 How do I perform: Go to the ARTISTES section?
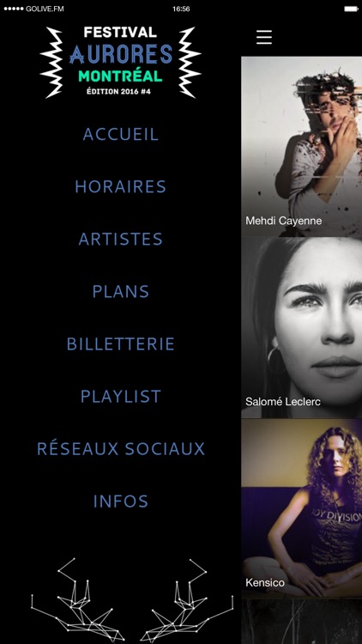coord(121,239)
